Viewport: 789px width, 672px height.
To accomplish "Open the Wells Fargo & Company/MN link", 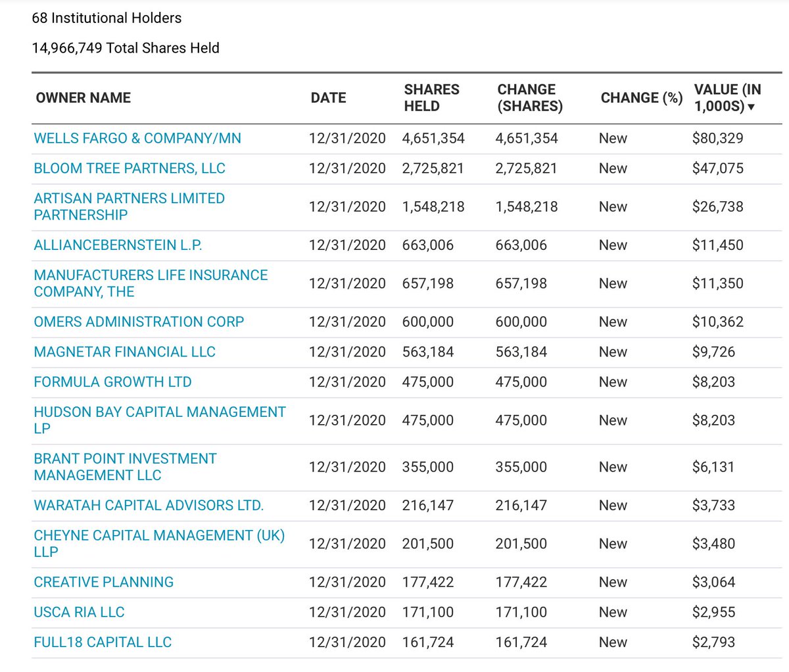I will click(x=137, y=139).
